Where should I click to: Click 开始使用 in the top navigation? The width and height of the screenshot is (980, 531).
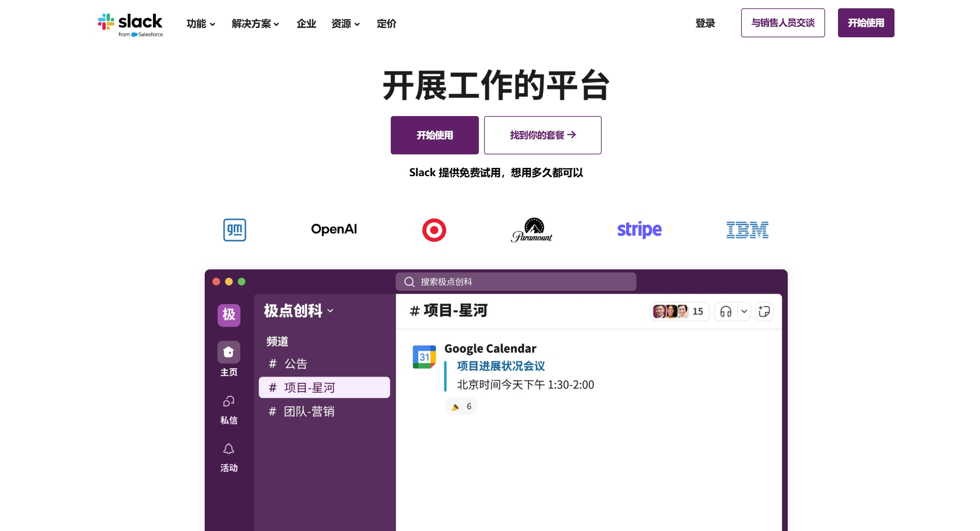coord(866,23)
